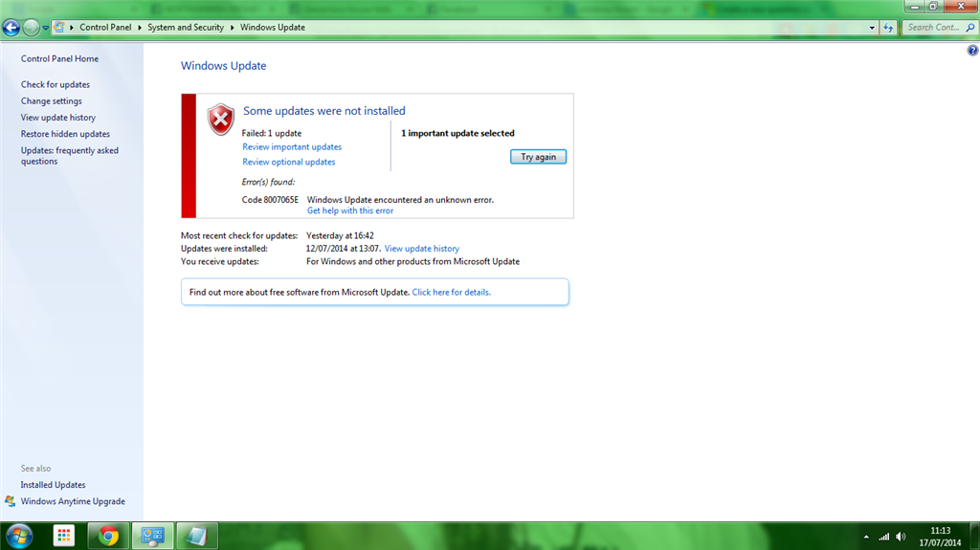
Task: Click the Windows Anytime Upgrade icon
Action: pos(10,501)
